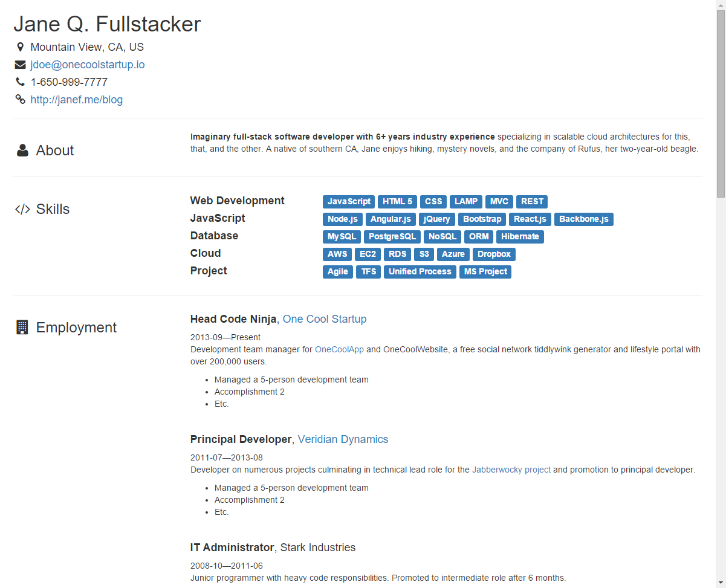Click the code brackets Skills icon
726x588 pixels.
coord(22,209)
